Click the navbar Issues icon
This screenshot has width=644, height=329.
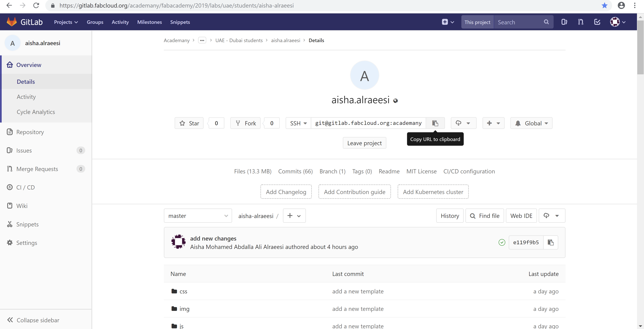564,22
